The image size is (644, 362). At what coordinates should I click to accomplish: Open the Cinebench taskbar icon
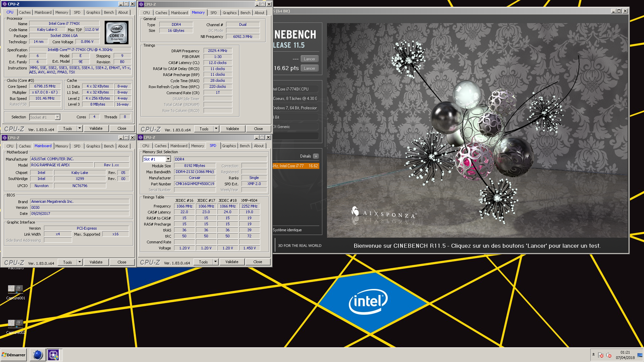(x=38, y=355)
